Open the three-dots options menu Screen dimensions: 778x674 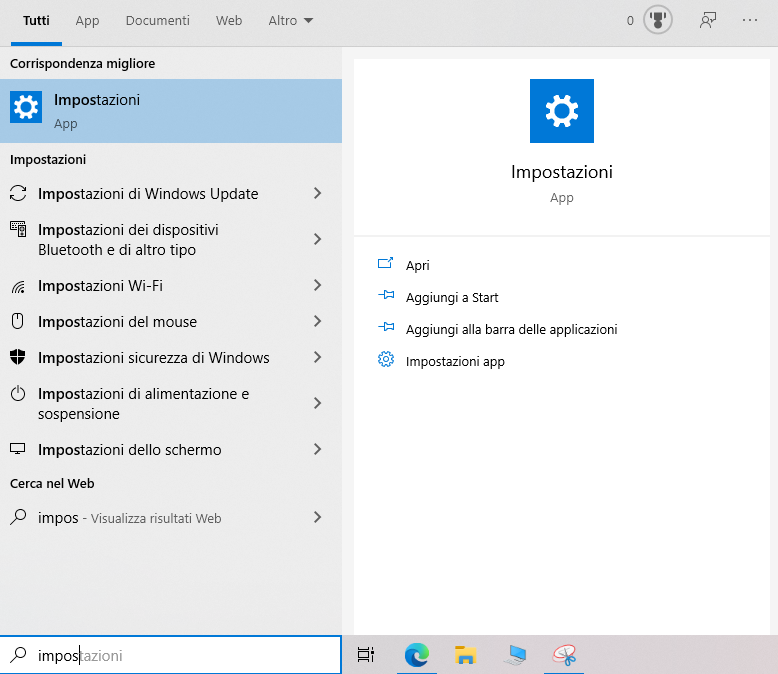tap(750, 20)
